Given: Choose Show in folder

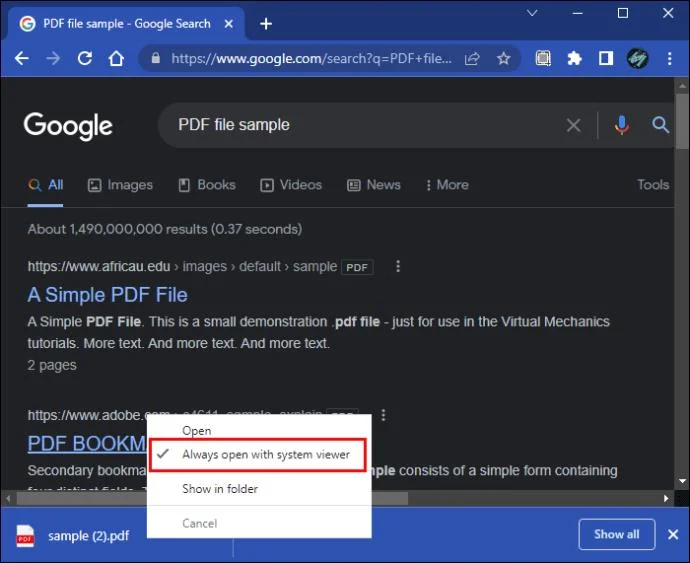Looking at the screenshot, I should click(x=220, y=489).
